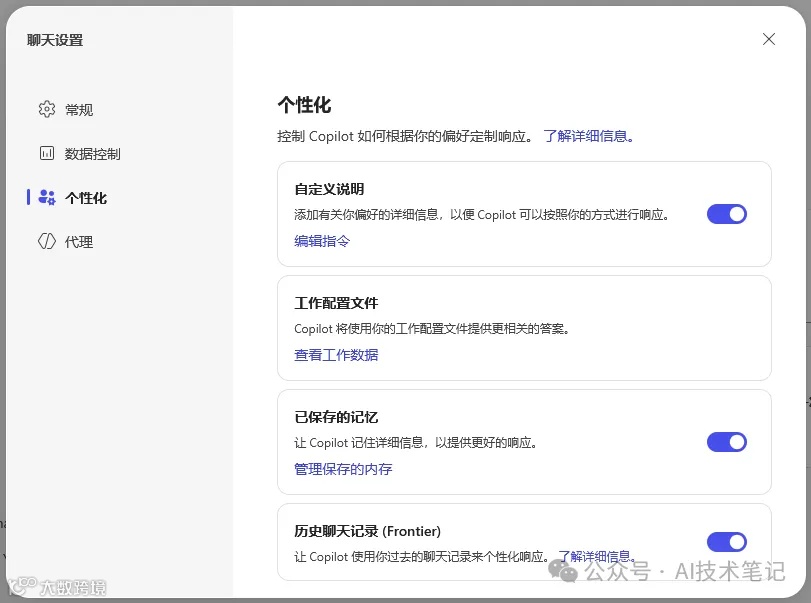Viewport: 811px width, 603px height.
Task: Disable the 已保存的记忆 toggle
Action: 727,442
